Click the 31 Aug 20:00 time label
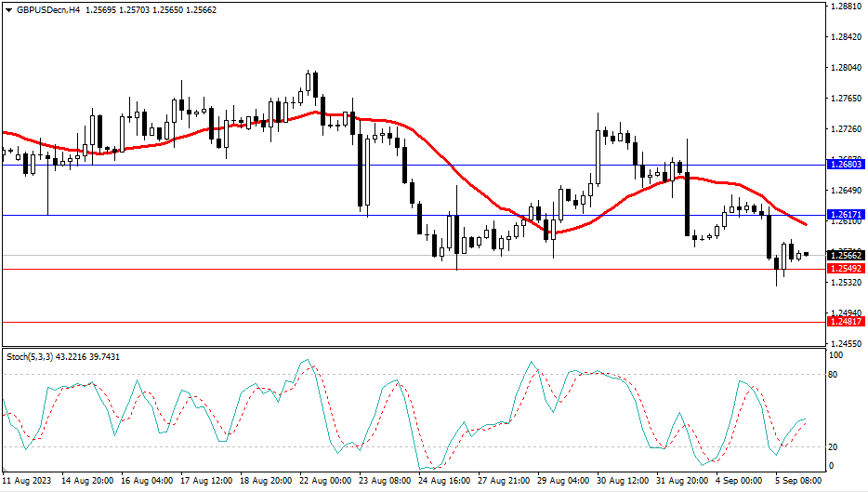Screen dimensions: 868x492 tap(682, 482)
